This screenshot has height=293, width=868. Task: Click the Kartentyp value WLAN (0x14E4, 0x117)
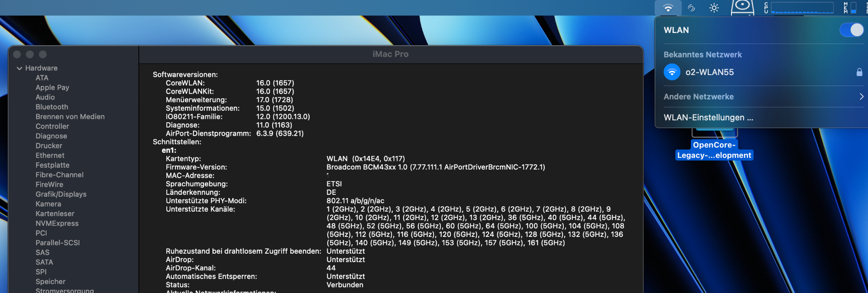coord(366,159)
